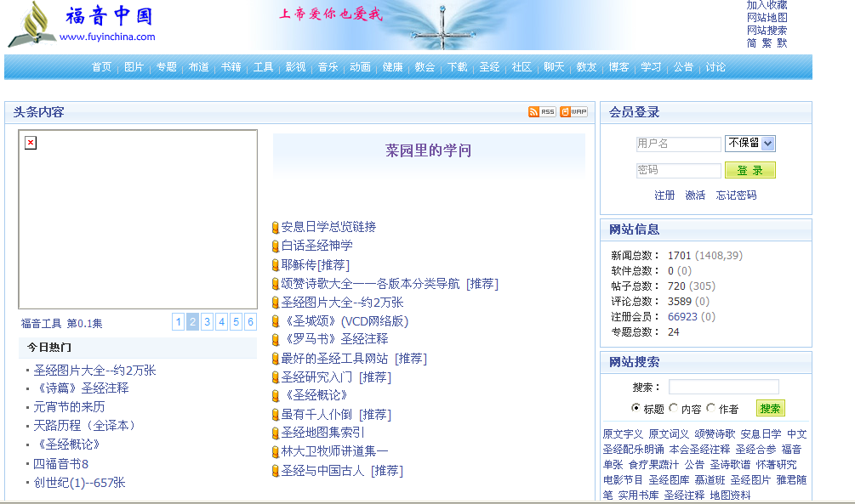
Task: Open the 菜园里的学问 headline
Action: pos(428,151)
